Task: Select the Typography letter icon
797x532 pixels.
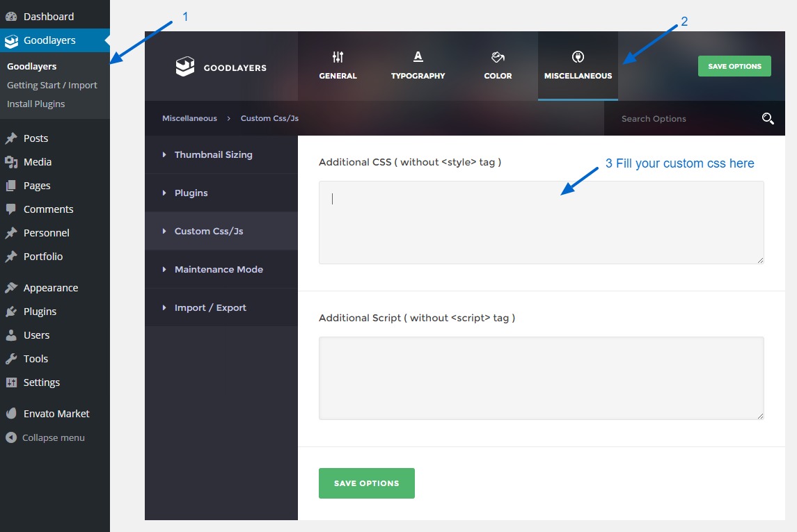Action: pos(418,57)
